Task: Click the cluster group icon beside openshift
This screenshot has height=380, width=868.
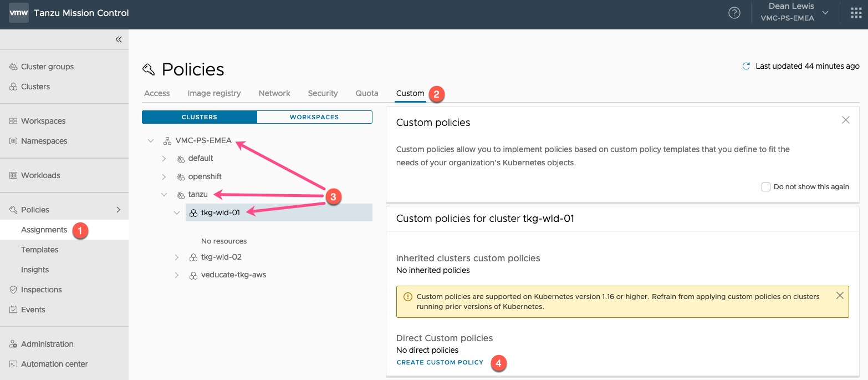Action: (180, 177)
